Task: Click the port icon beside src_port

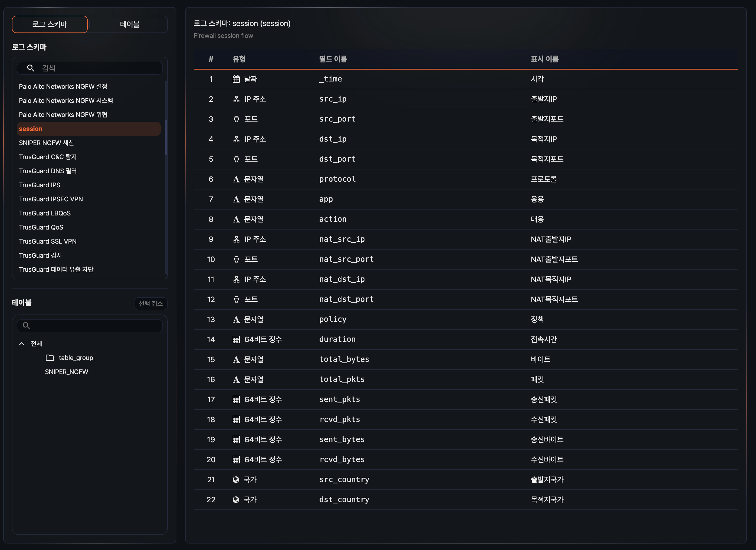Action: point(236,119)
